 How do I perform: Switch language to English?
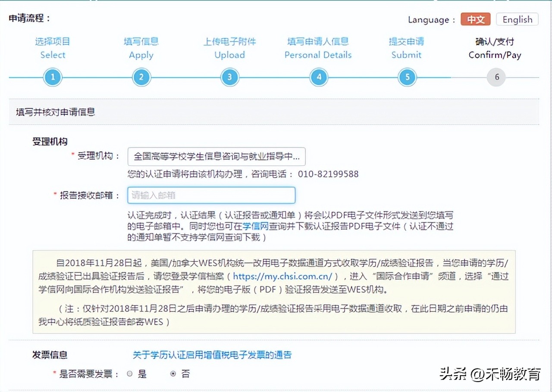pos(517,19)
